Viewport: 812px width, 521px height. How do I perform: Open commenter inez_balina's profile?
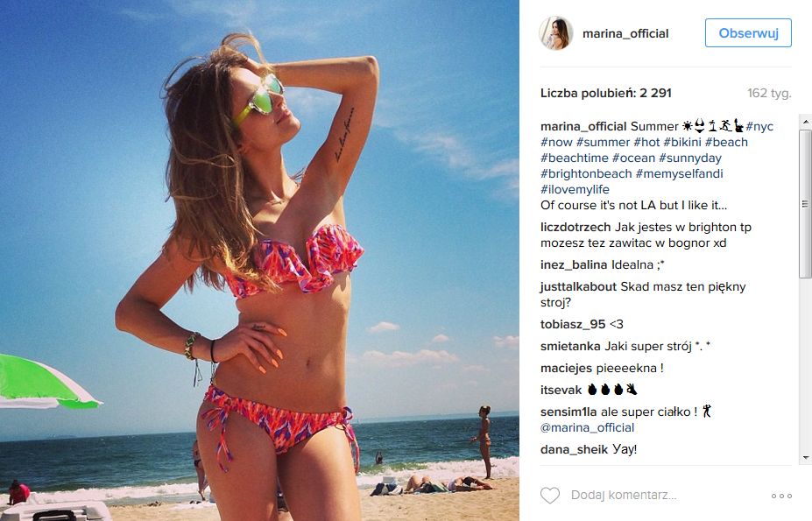coord(574,264)
